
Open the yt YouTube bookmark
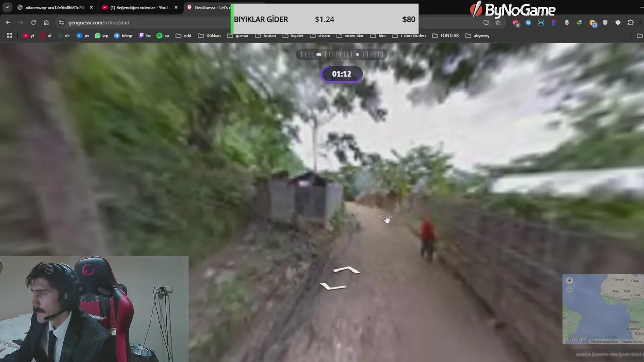point(29,36)
